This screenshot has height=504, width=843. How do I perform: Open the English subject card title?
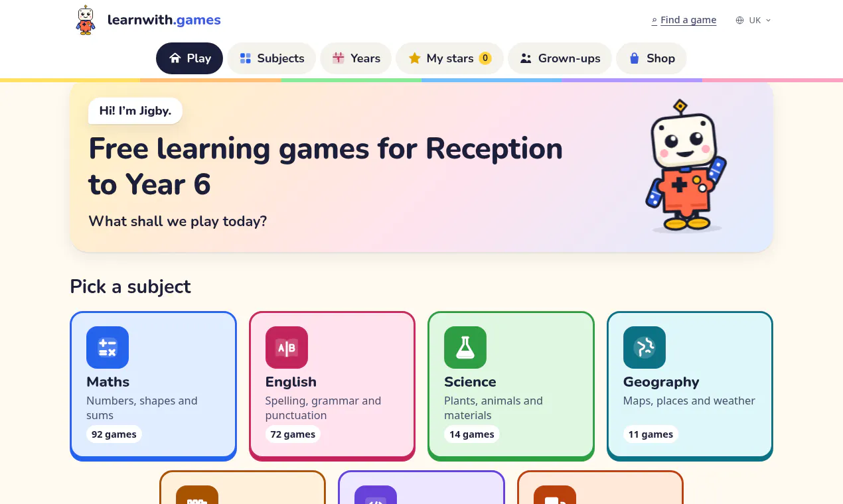click(291, 382)
